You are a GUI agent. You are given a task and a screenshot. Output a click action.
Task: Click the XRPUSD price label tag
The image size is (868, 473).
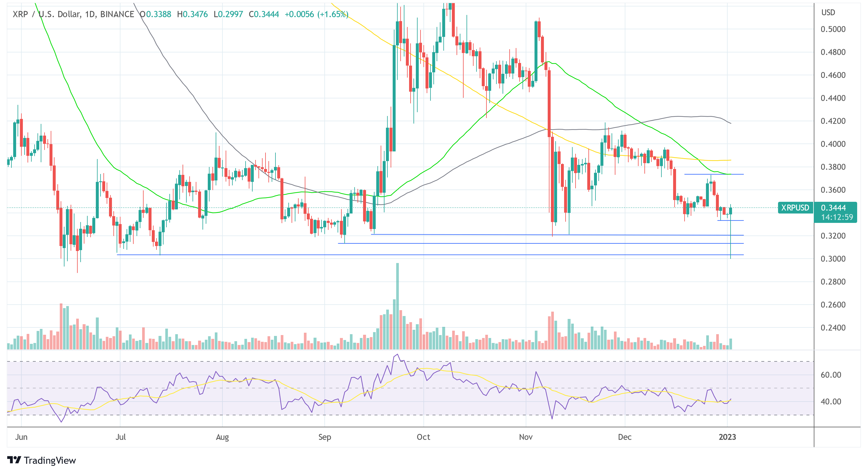point(795,208)
